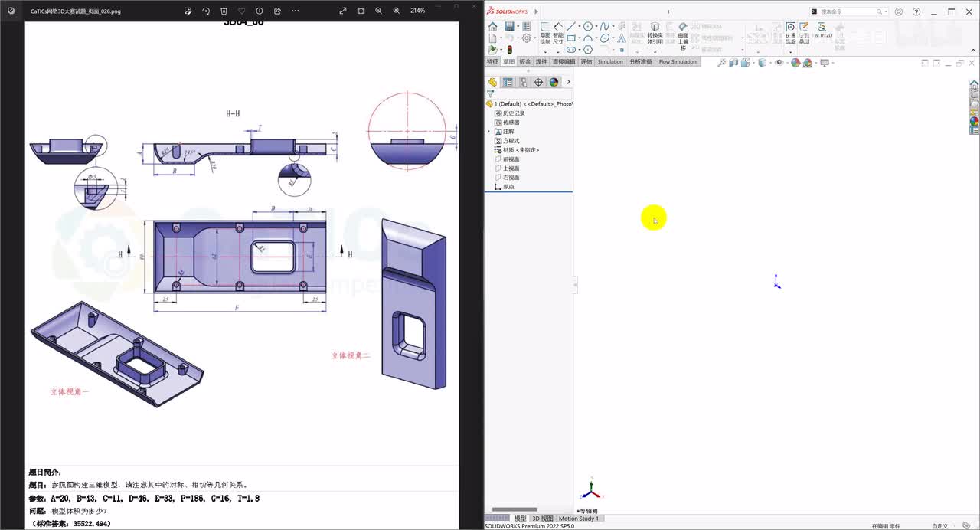Select the Arc sketch tool
Screen dimensions: 980x530
[x=588, y=38]
